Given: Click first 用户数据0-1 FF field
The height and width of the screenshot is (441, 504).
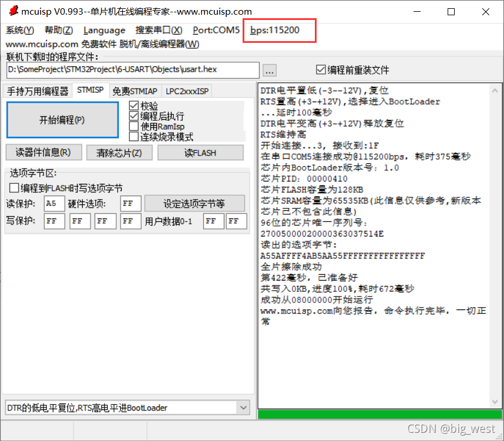Looking at the screenshot, I should 214,221.
